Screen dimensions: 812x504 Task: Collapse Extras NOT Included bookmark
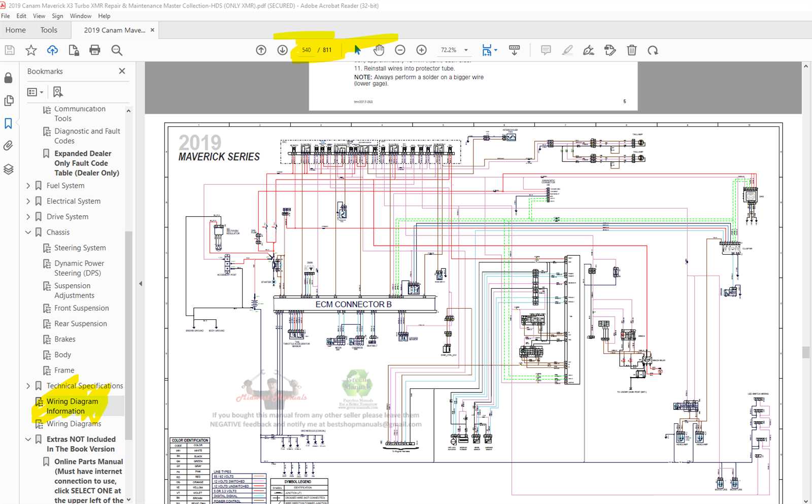point(28,440)
